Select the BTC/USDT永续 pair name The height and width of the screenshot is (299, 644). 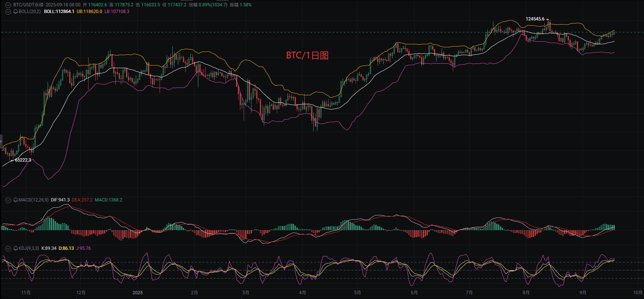pyautogui.click(x=28, y=5)
